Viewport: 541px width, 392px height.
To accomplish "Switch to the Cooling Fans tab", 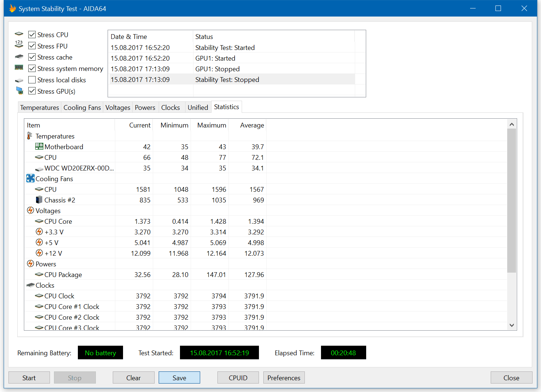I will click(x=82, y=107).
